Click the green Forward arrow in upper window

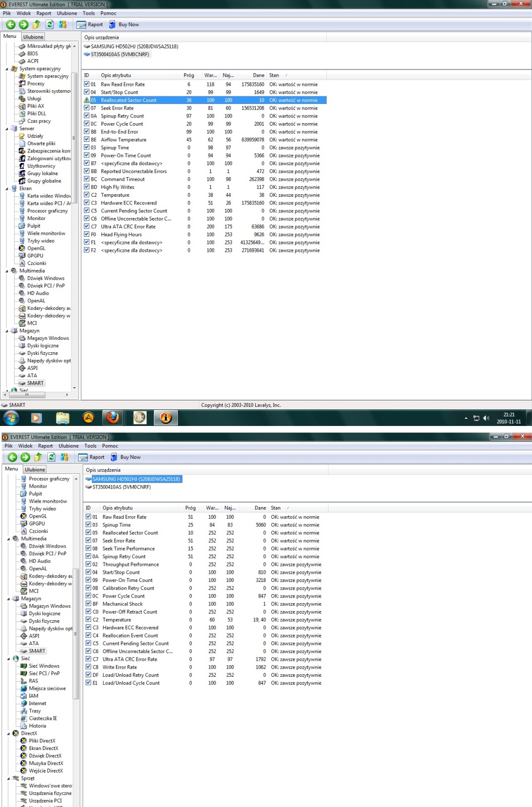pos(24,24)
